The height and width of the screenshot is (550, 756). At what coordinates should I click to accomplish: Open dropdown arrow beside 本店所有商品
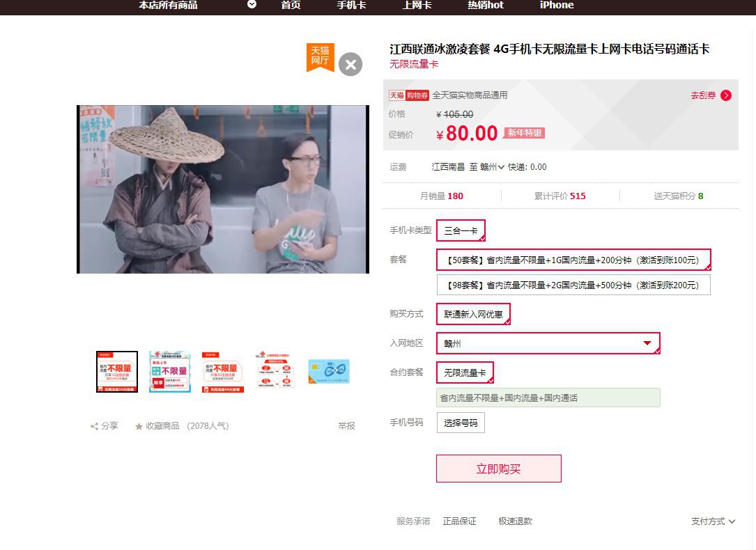(x=252, y=5)
